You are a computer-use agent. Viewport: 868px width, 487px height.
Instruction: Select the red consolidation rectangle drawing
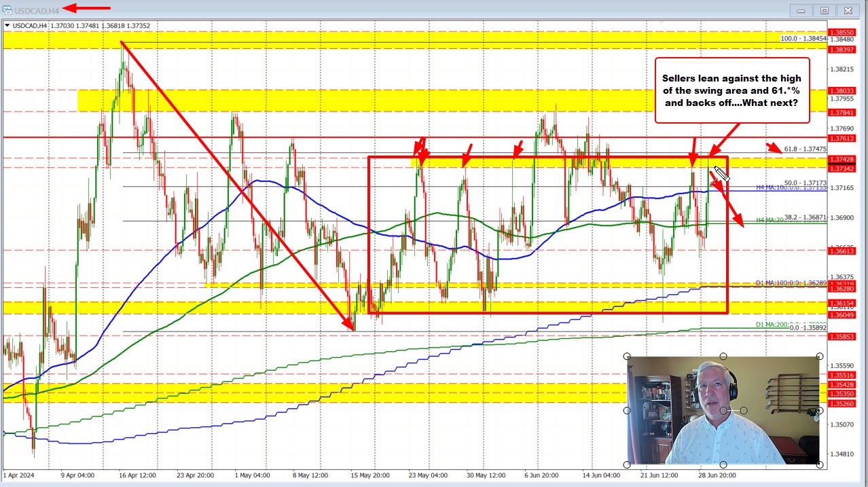pyautogui.click(x=547, y=158)
